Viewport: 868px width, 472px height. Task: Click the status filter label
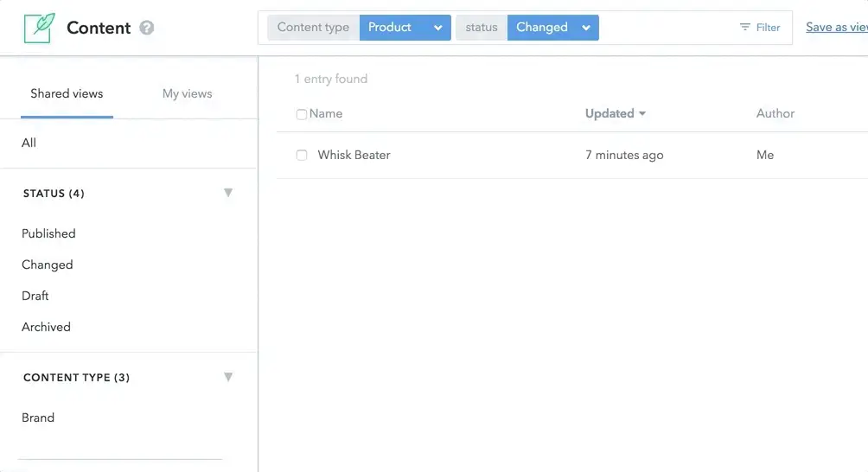(481, 28)
